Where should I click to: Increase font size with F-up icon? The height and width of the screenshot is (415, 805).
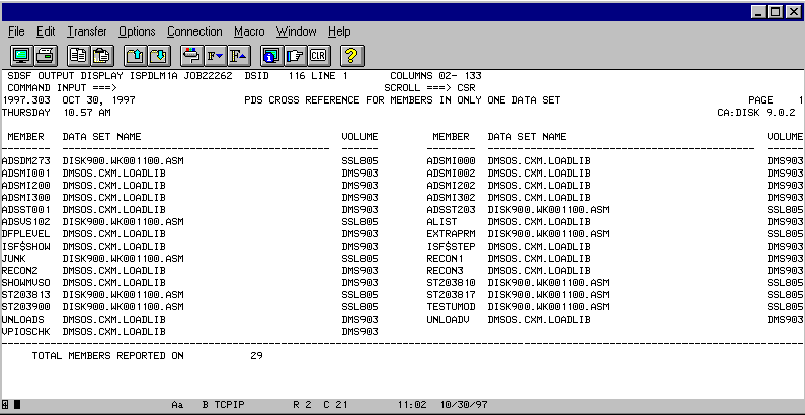coord(238,55)
